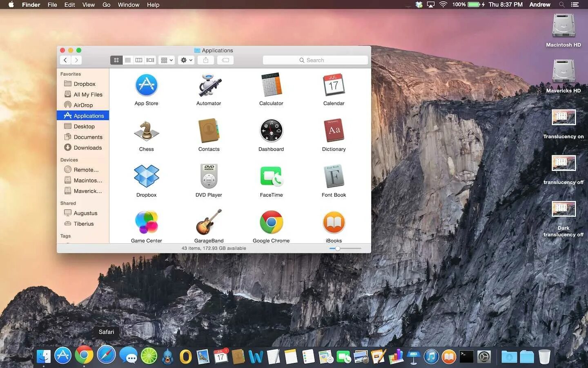The image size is (588, 368).
Task: Select the iBooks application icon in Finder
Action: [x=334, y=222]
